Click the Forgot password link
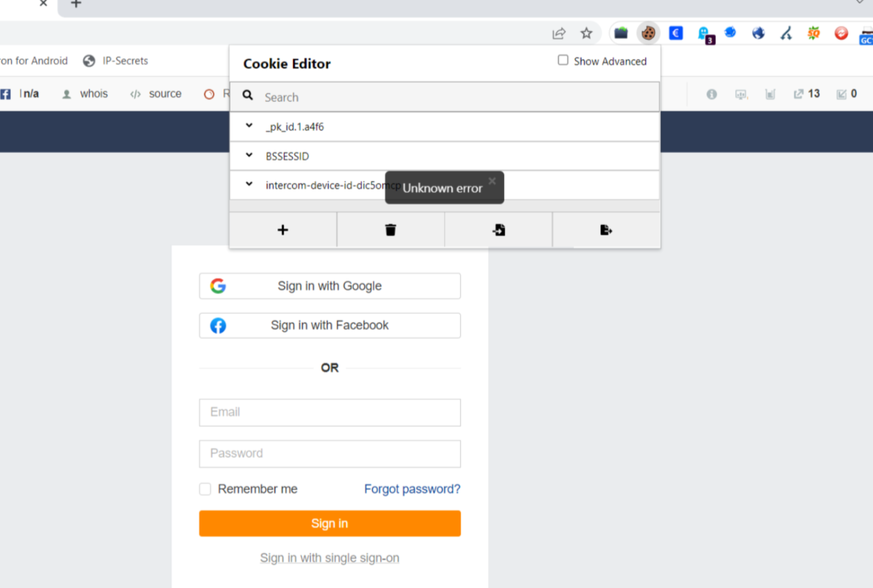Image resolution: width=873 pixels, height=588 pixels. tap(412, 489)
